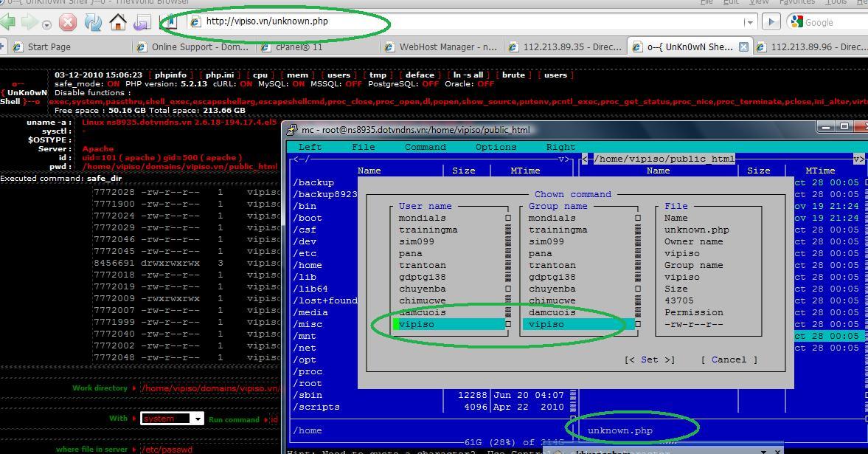Image resolution: width=868 pixels, height=454 pixels.
Task: Open navigation history dropdown arrow
Action: pos(46,25)
